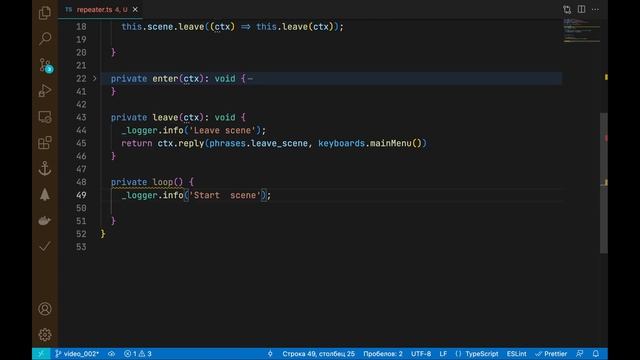Open the anchor icon view in activity bar
This screenshot has height=360, width=640.
45,169
